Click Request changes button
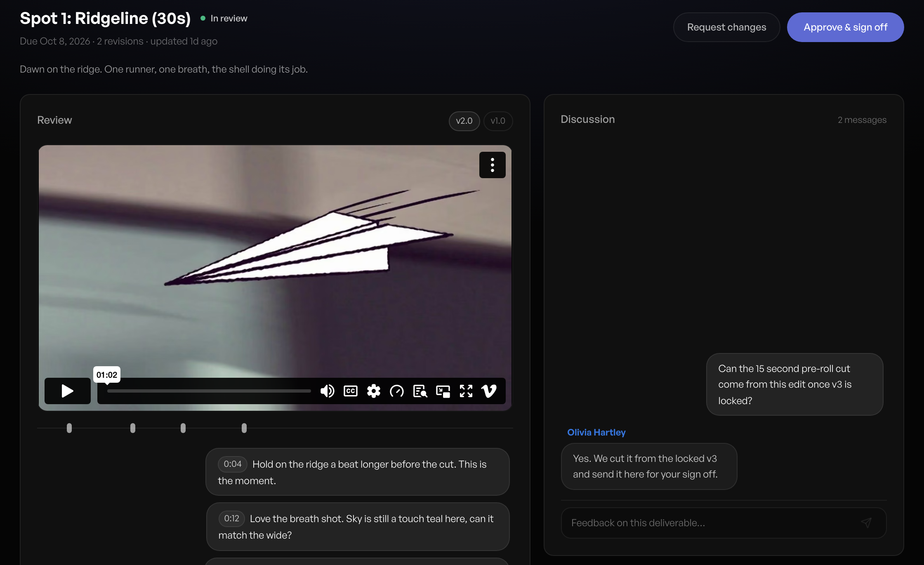This screenshot has height=565, width=924. click(x=726, y=27)
